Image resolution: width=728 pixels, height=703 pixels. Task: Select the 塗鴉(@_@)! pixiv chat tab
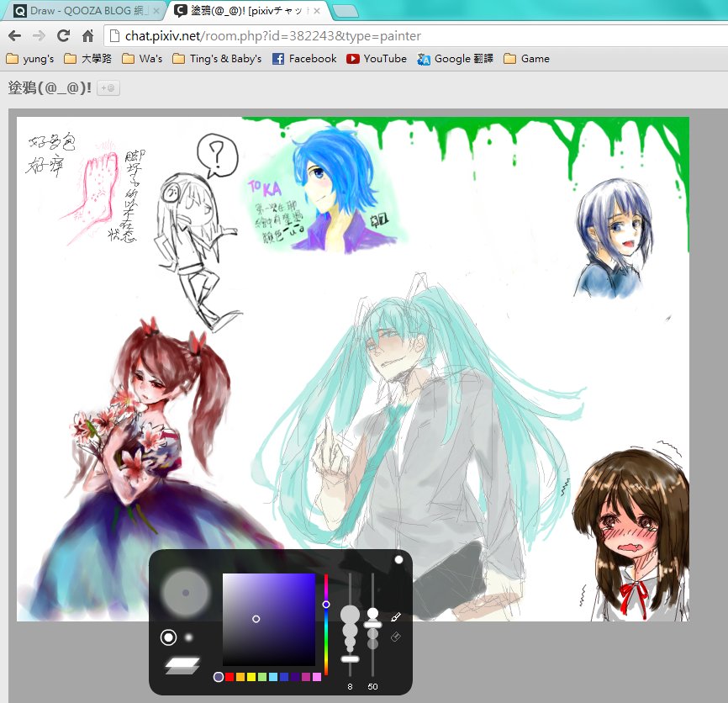(246, 11)
